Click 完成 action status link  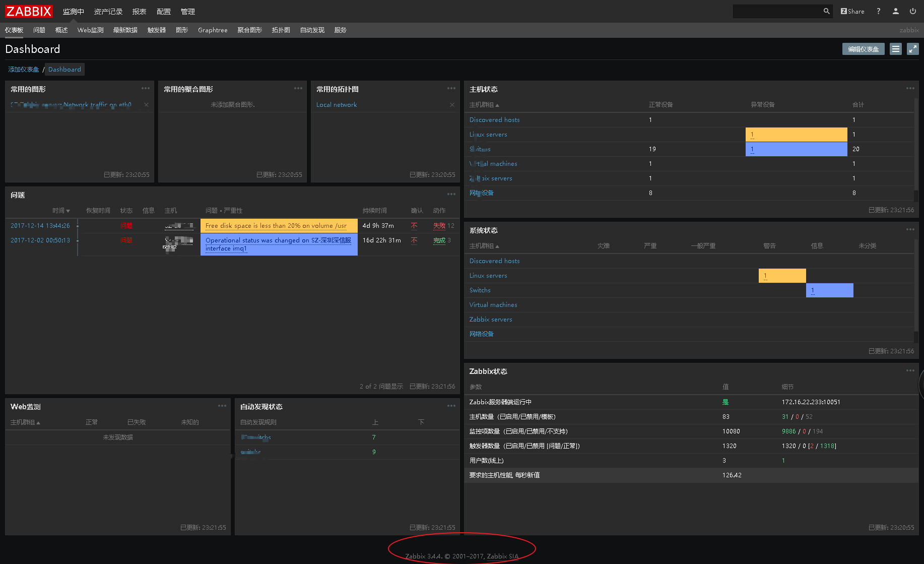[x=439, y=240]
